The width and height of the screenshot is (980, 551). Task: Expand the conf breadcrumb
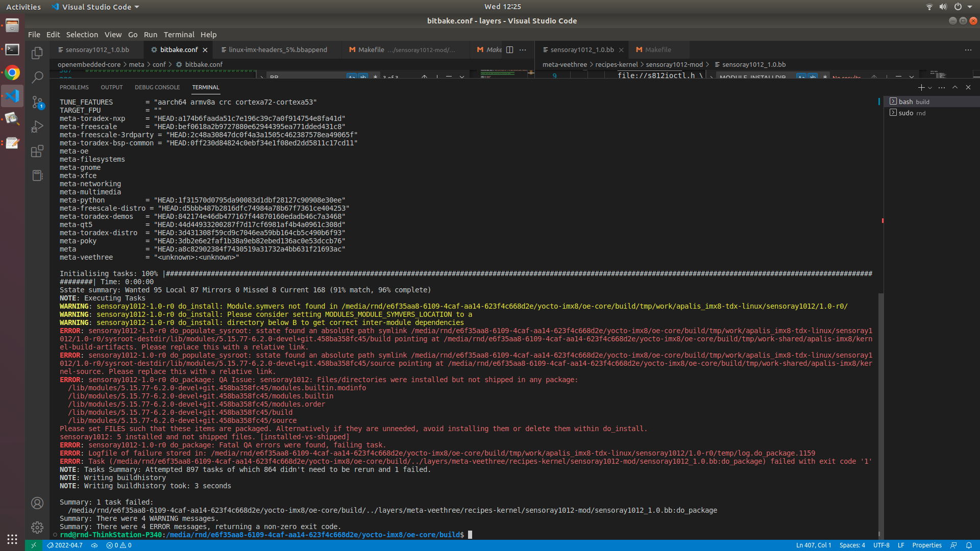pyautogui.click(x=159, y=64)
